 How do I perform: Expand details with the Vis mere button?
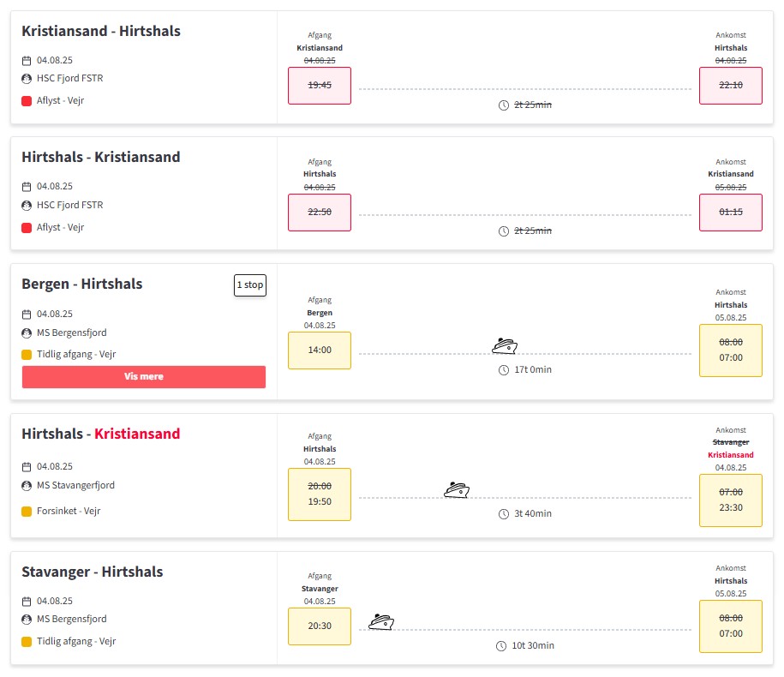pyautogui.click(x=144, y=377)
